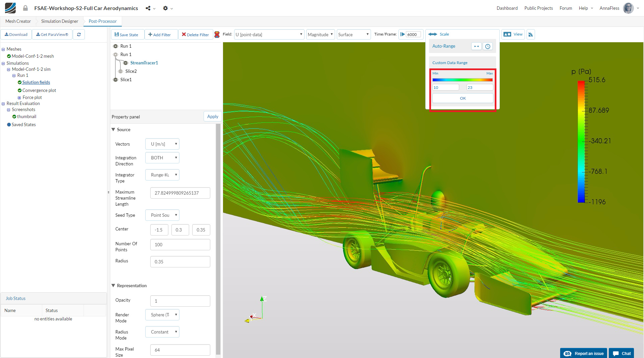Click the auto-range fit arrows icon
The width and height of the screenshot is (644, 358).
click(x=476, y=46)
